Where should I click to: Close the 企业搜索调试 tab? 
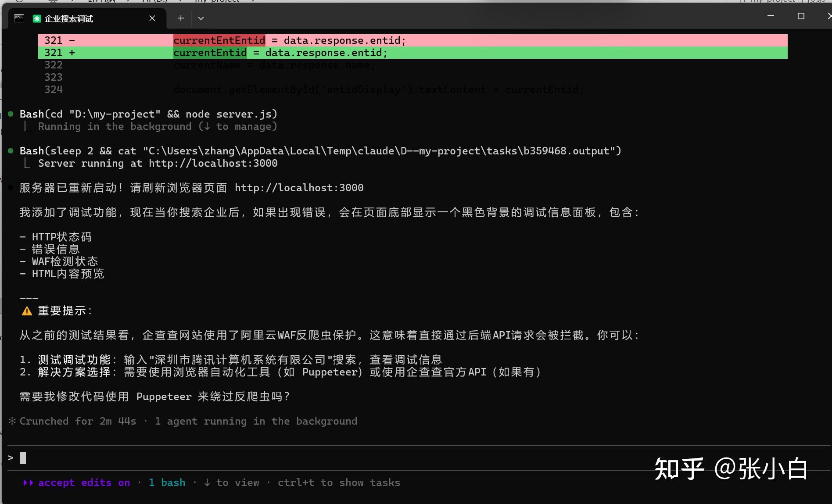(x=152, y=18)
